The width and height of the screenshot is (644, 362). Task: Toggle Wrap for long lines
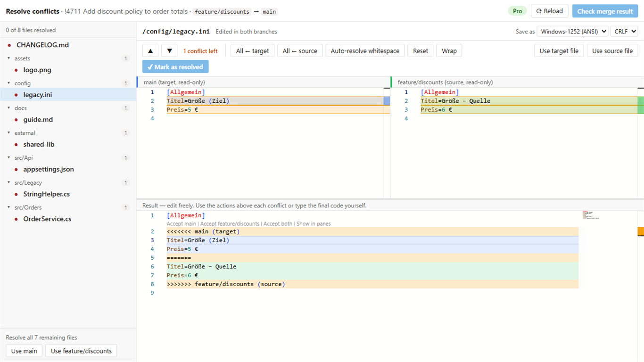[449, 51]
